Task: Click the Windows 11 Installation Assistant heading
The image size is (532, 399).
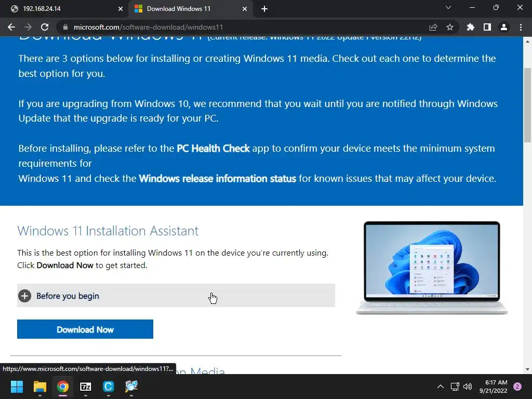Action: (108, 231)
